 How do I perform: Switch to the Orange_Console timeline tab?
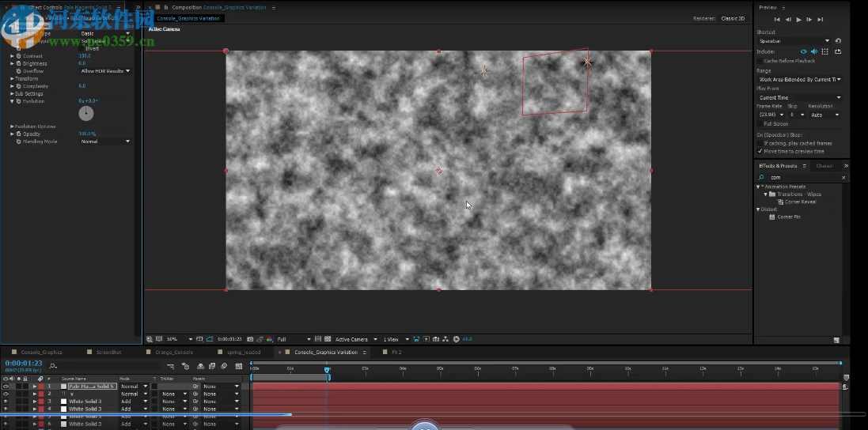[172, 352]
